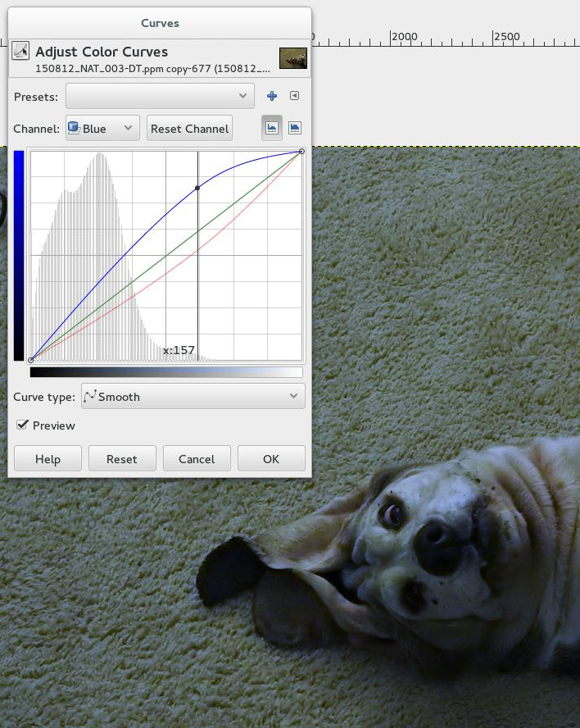Viewport: 580px width, 728px height.
Task: Open the presets menu arrow icon
Action: coord(294,97)
